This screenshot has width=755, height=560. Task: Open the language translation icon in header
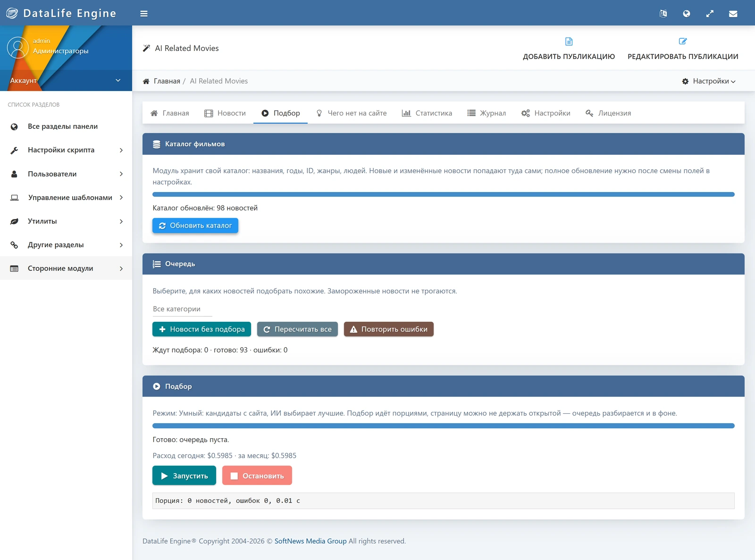pyautogui.click(x=663, y=14)
